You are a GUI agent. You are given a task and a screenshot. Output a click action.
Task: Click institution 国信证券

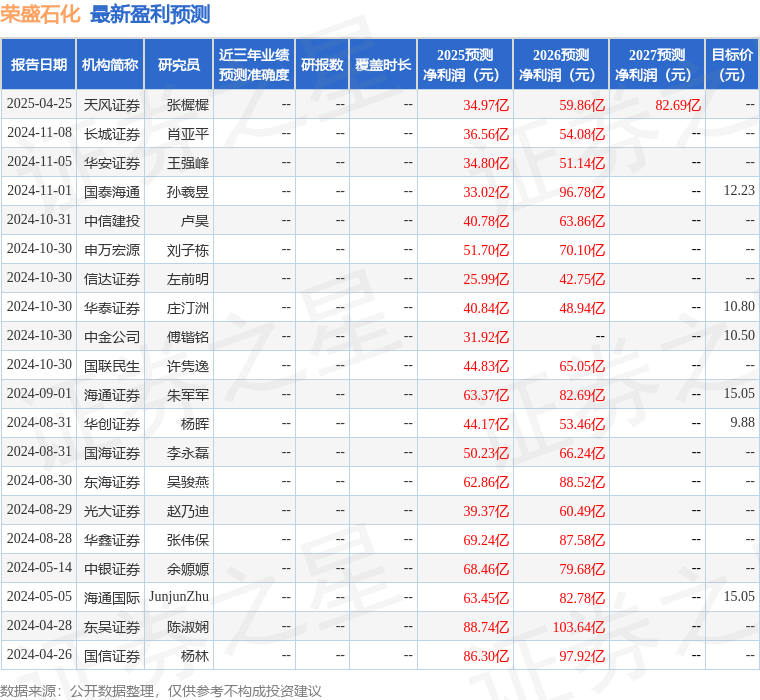[x=112, y=656]
